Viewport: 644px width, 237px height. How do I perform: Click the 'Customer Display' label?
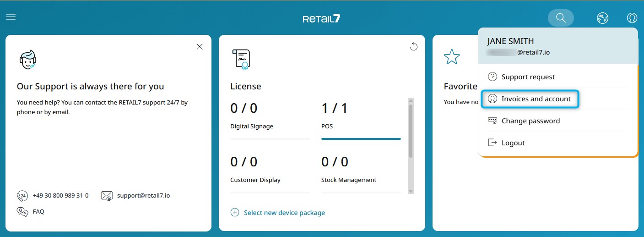point(255,180)
